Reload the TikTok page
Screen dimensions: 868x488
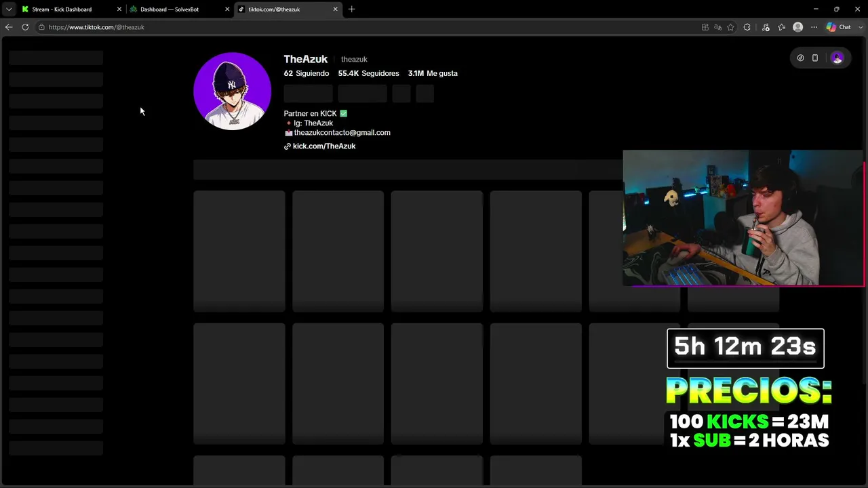(x=25, y=27)
